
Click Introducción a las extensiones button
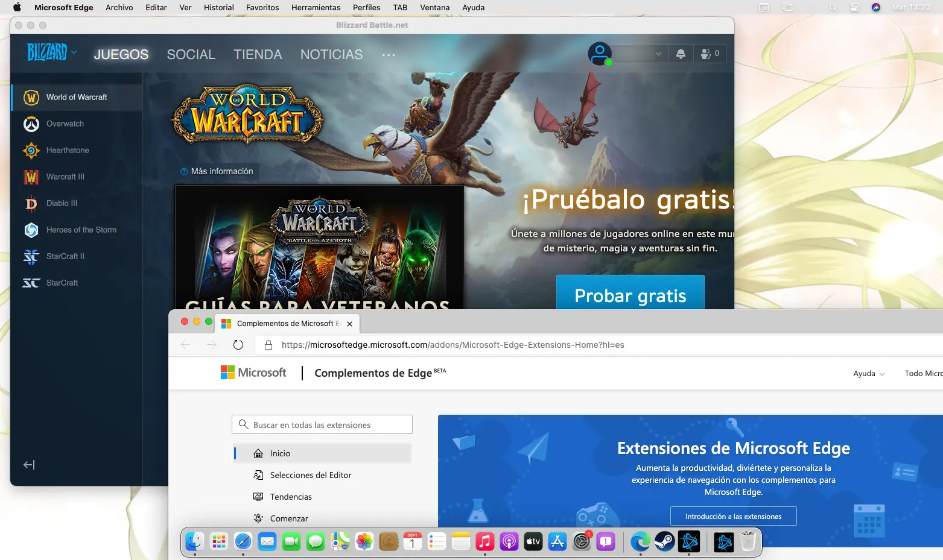(734, 516)
